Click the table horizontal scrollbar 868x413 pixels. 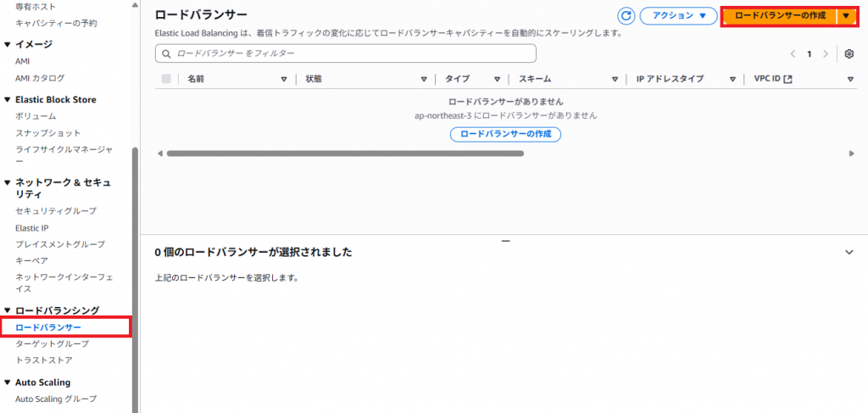[x=345, y=153]
